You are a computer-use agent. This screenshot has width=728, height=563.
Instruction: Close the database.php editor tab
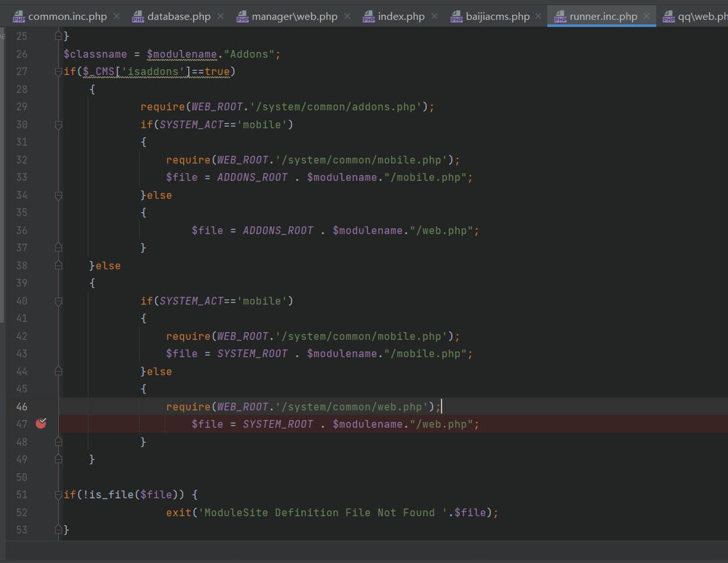pyautogui.click(x=220, y=17)
